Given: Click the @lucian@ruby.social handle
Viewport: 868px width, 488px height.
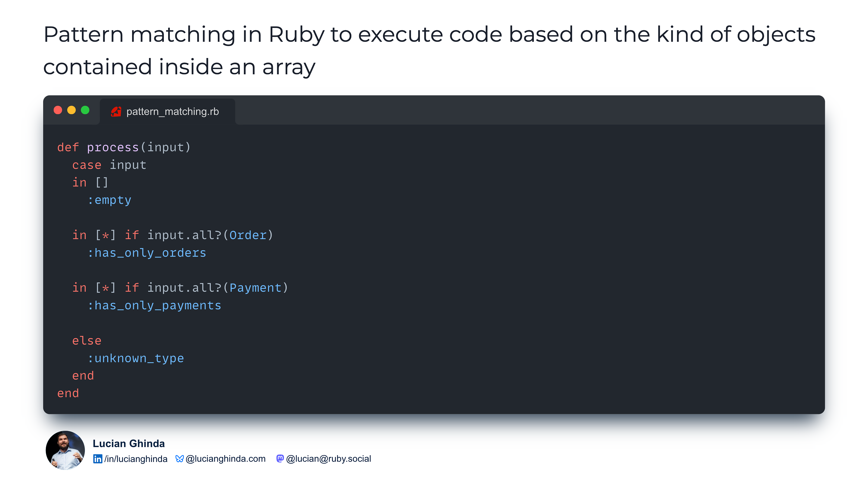Looking at the screenshot, I should [x=328, y=458].
